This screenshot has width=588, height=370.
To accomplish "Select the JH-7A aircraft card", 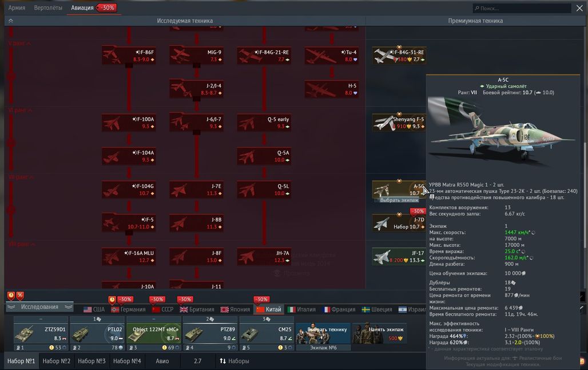I will (264, 256).
